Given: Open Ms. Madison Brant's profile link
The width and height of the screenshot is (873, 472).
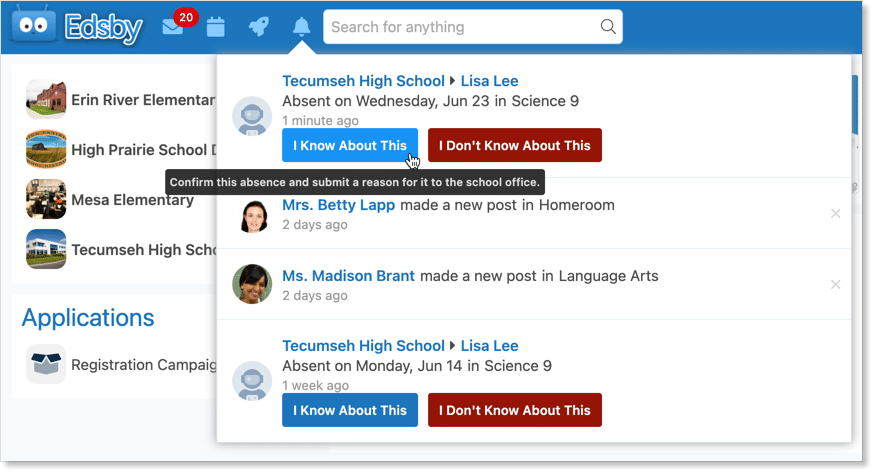Looking at the screenshot, I should click(x=348, y=275).
